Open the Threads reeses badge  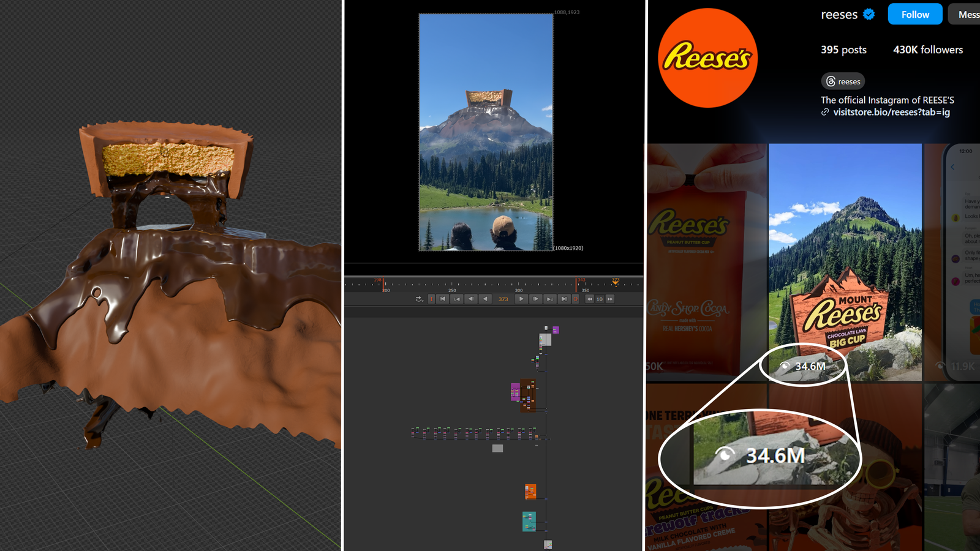[x=843, y=81]
